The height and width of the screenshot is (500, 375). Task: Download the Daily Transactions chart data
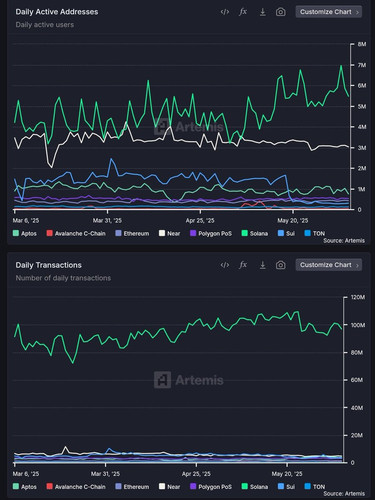(x=263, y=265)
